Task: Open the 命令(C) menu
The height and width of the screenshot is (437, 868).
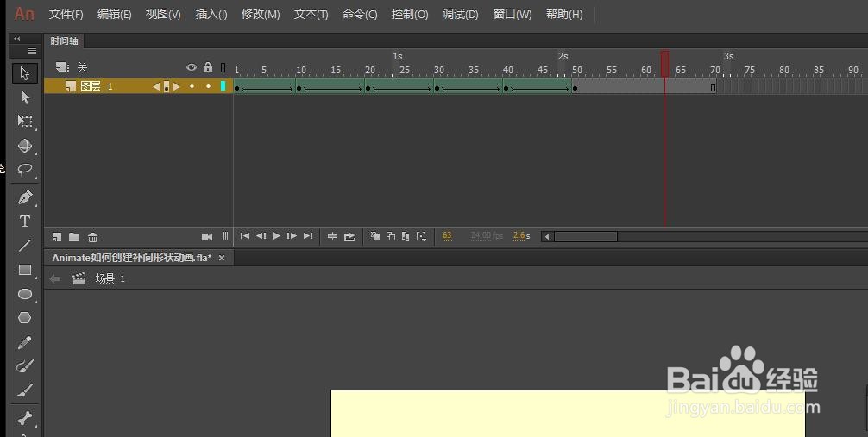Action: coord(360,15)
